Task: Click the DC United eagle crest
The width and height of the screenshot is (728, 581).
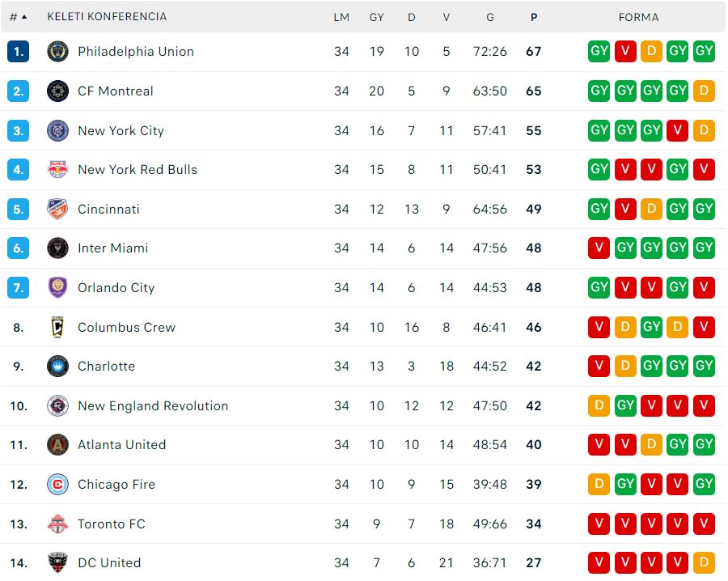Action: tap(57, 563)
